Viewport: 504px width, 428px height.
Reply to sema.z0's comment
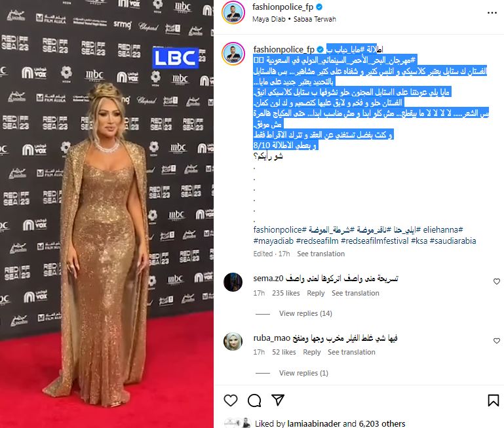[316, 293]
